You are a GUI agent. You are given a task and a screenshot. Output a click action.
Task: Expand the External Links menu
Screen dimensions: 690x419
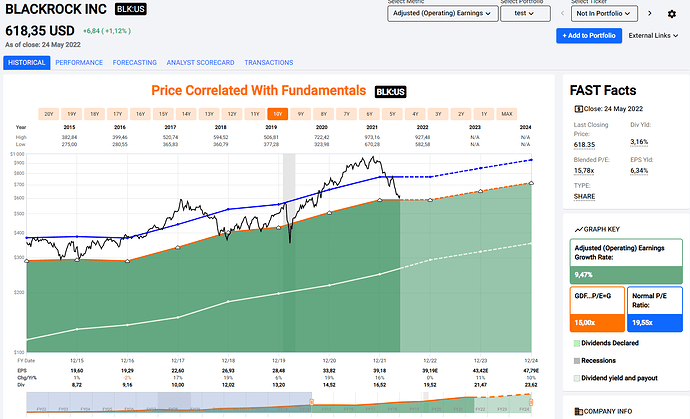pyautogui.click(x=653, y=36)
